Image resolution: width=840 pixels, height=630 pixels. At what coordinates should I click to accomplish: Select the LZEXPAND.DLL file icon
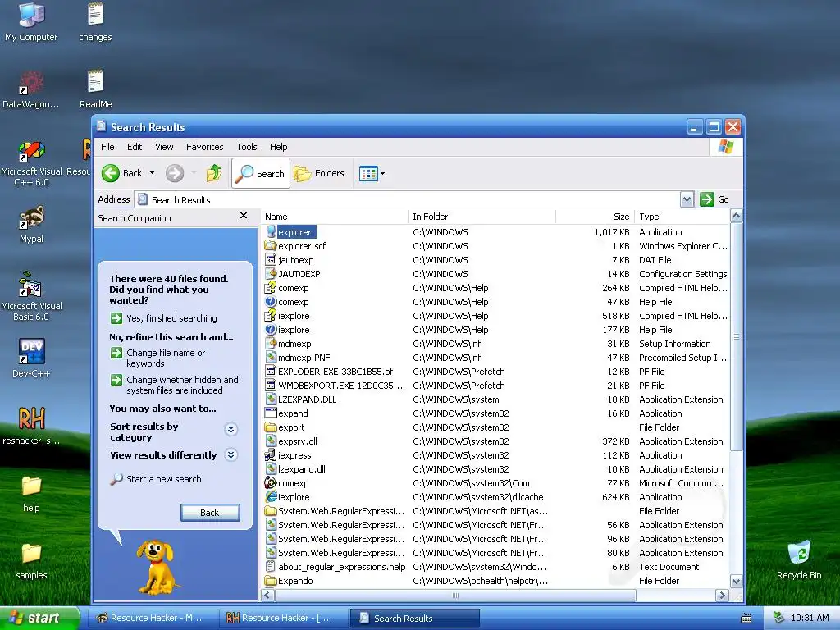point(271,399)
